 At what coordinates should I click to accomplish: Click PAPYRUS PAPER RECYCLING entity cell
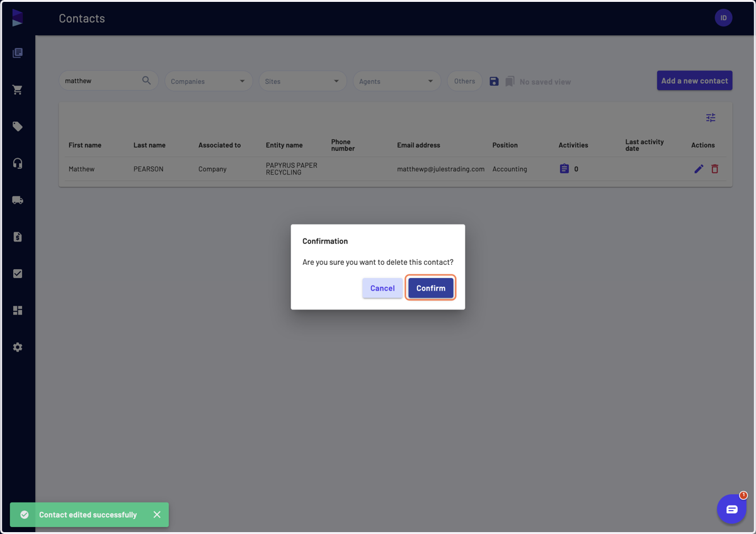pos(292,169)
